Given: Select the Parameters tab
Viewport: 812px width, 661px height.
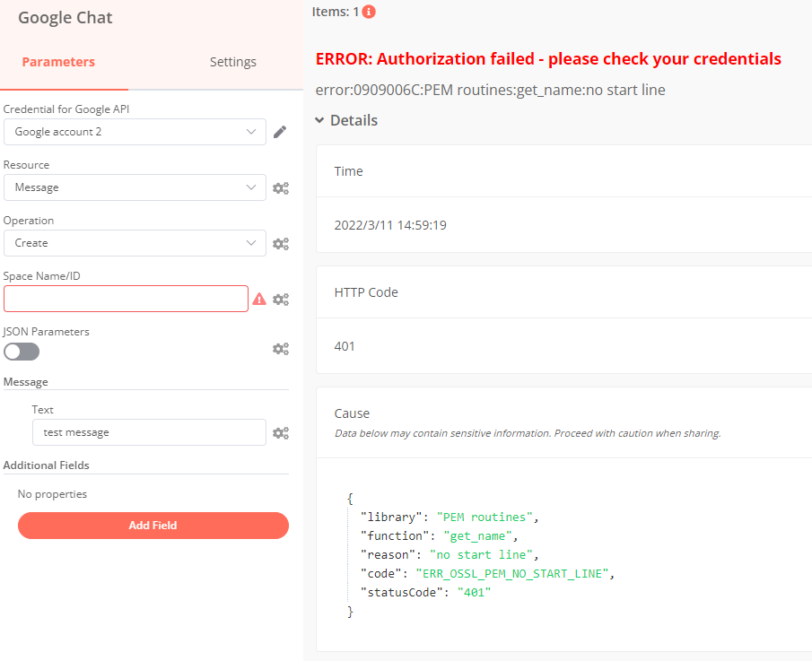Looking at the screenshot, I should pos(58,62).
